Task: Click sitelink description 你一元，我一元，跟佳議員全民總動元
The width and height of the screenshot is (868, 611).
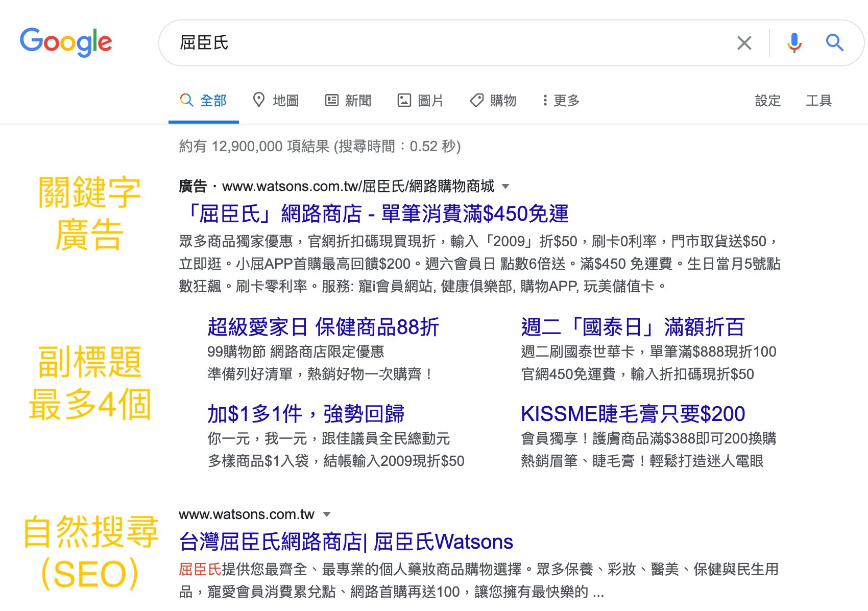Action: tap(329, 438)
